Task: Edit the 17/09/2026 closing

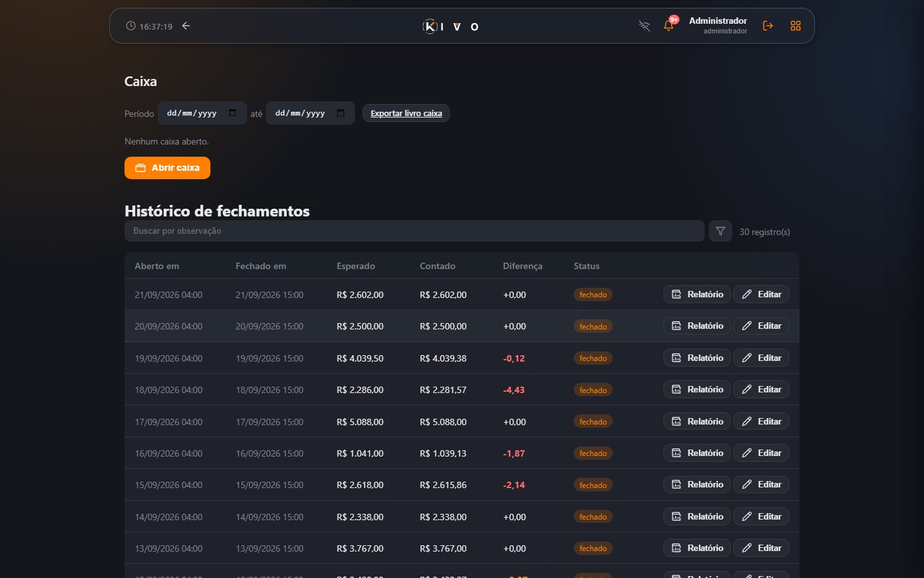Action: point(762,421)
